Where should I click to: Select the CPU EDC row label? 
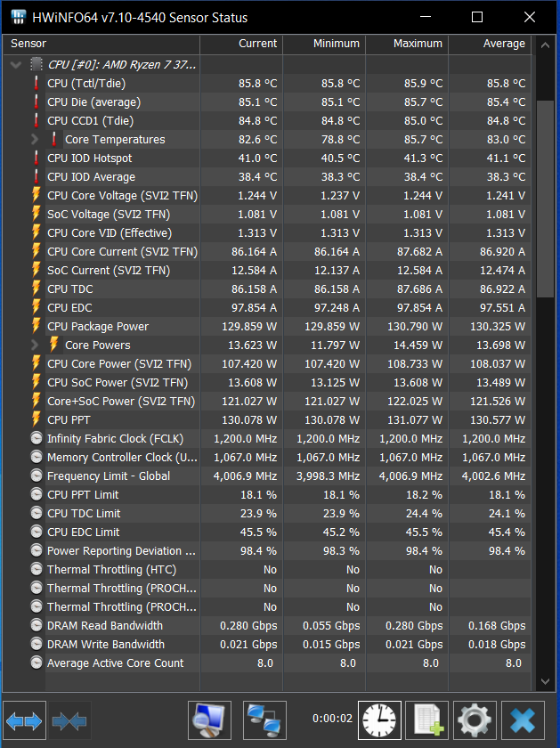[69, 308]
